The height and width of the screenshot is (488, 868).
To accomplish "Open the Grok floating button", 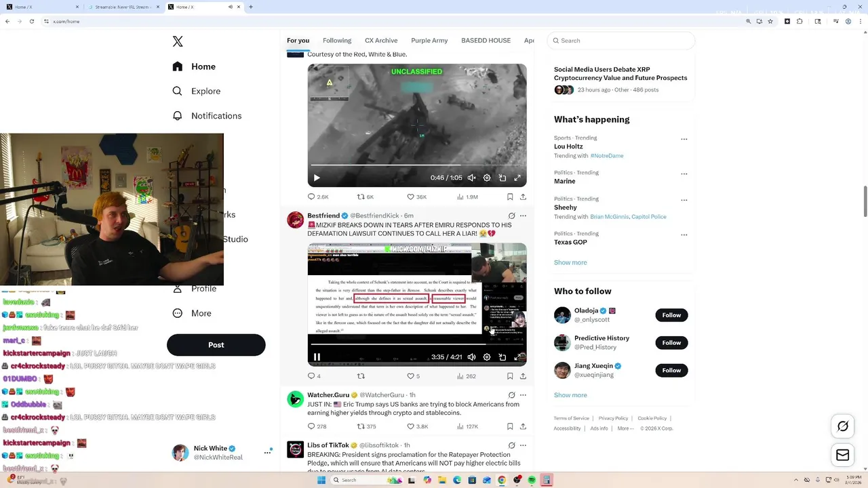I will point(843,426).
